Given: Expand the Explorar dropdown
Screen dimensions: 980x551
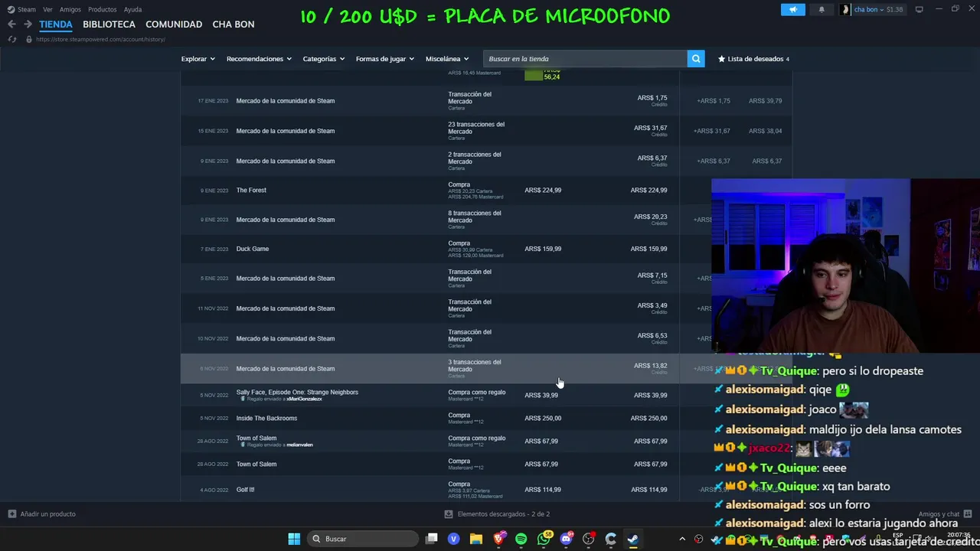Looking at the screenshot, I should (x=198, y=59).
